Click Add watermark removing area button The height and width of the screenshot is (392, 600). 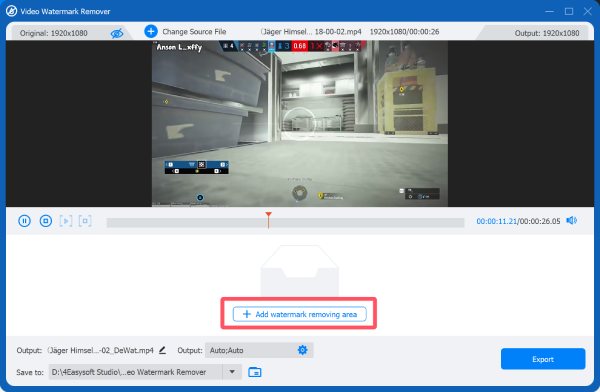pyautogui.click(x=299, y=314)
